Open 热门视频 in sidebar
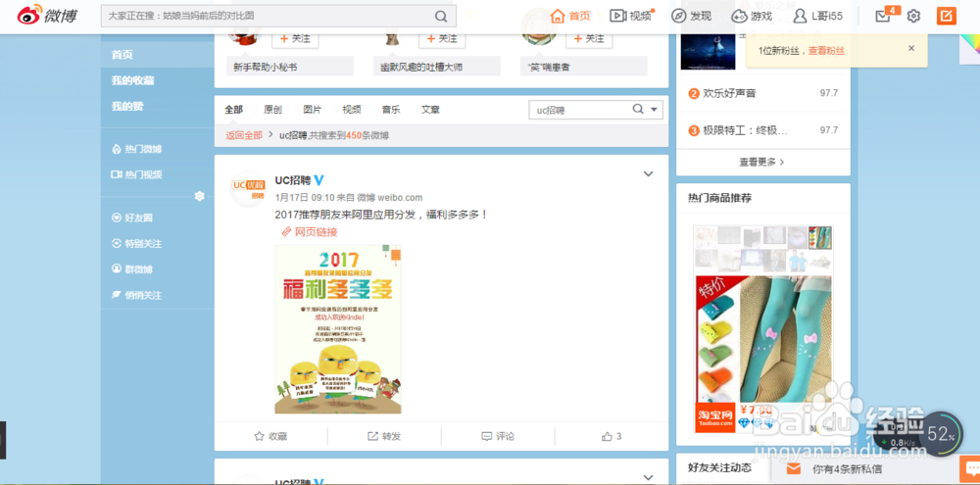This screenshot has height=485, width=980. coord(136,174)
